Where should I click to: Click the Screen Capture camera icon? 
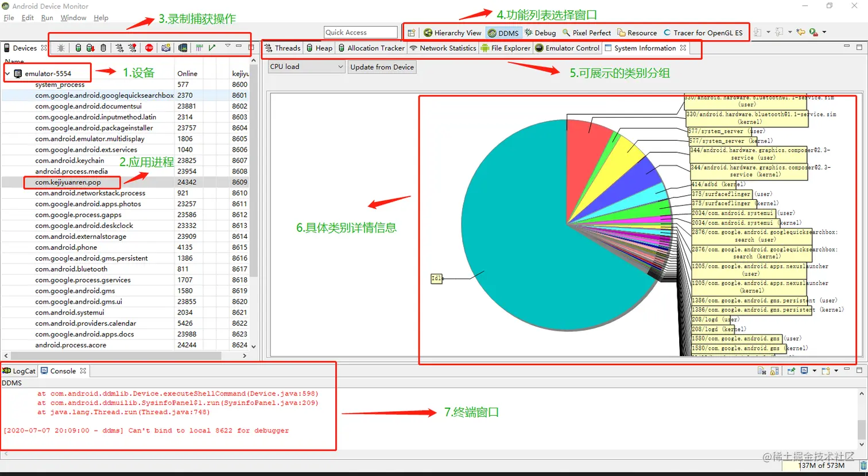tap(166, 48)
